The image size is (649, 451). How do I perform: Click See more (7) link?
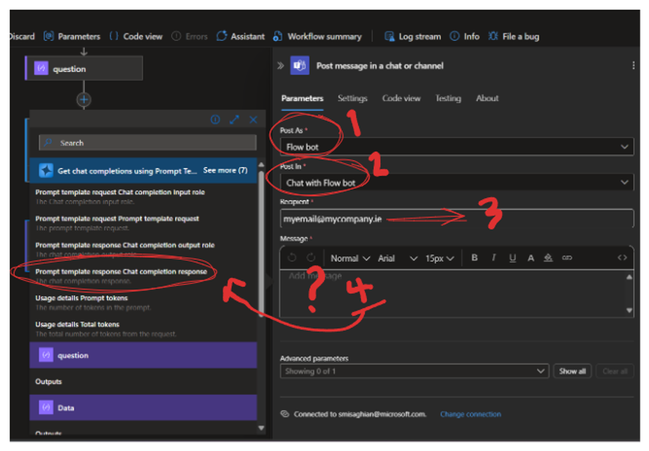225,170
